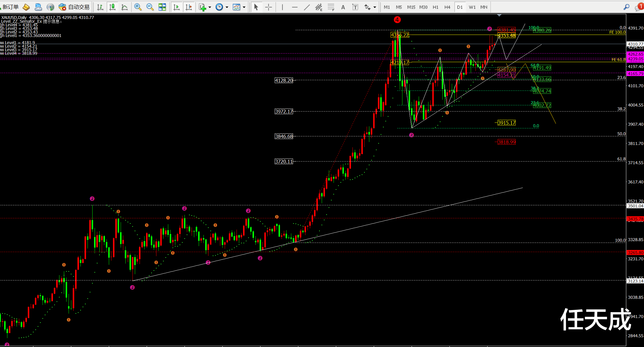Click the 4310.77 current price label

point(635,44)
